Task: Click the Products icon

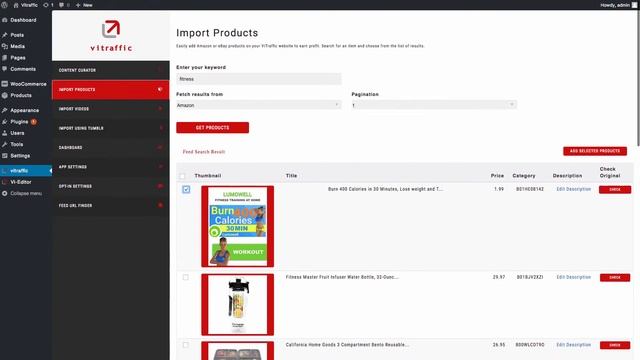Action: pos(5,96)
